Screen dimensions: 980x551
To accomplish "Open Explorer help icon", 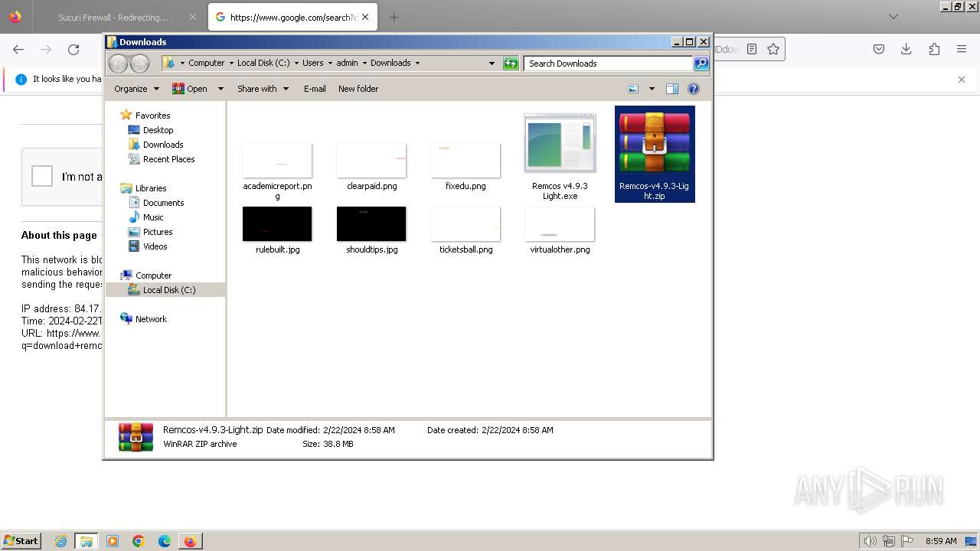I will click(694, 89).
